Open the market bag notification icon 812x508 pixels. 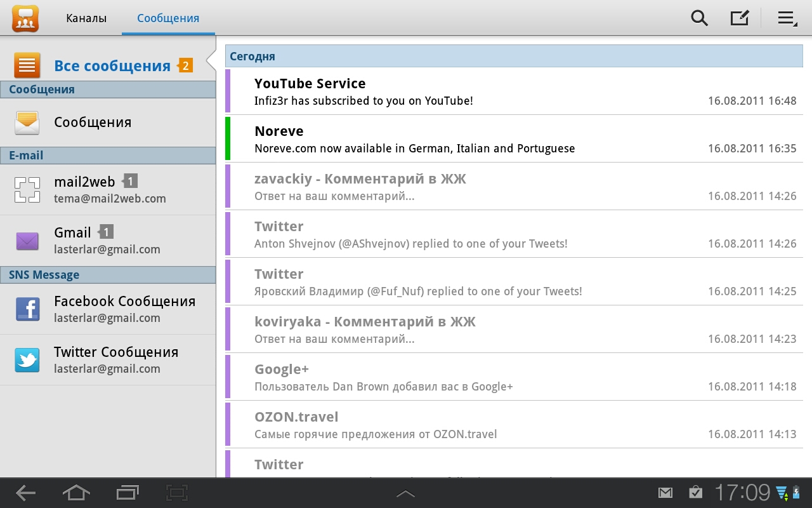pyautogui.click(x=696, y=493)
